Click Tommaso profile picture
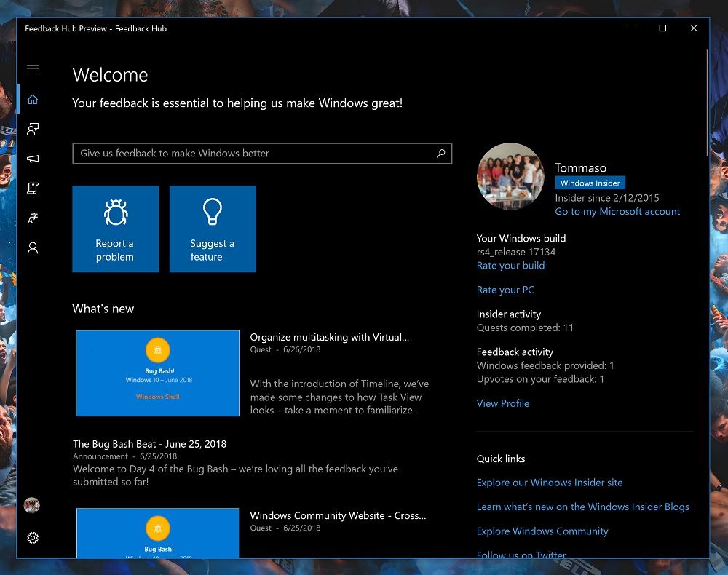This screenshot has height=575, width=728. point(511,176)
